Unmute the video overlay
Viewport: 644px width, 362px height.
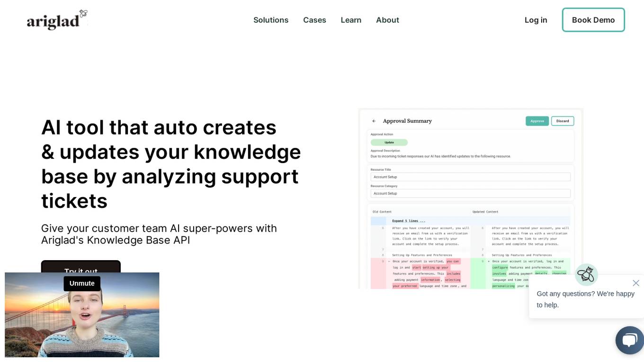[x=82, y=283]
